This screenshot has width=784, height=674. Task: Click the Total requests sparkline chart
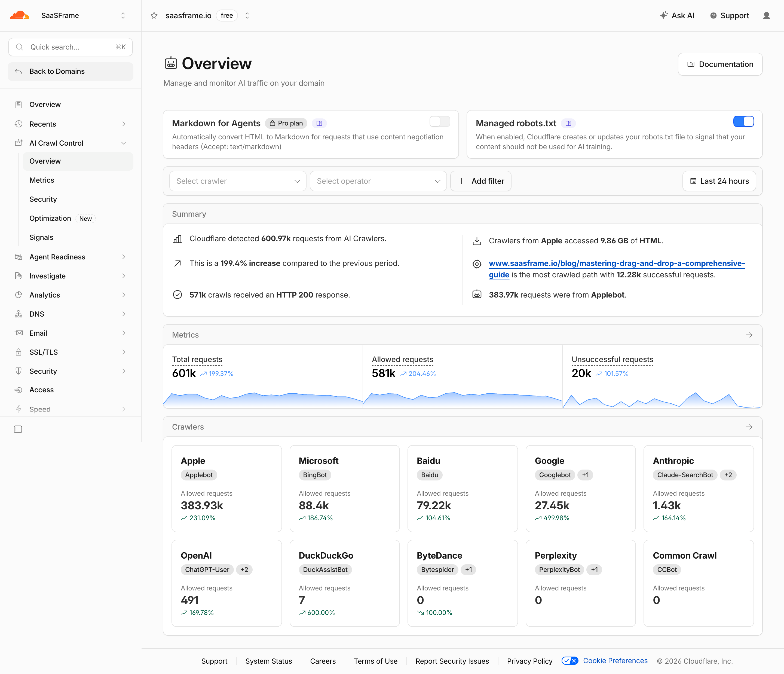(x=263, y=399)
